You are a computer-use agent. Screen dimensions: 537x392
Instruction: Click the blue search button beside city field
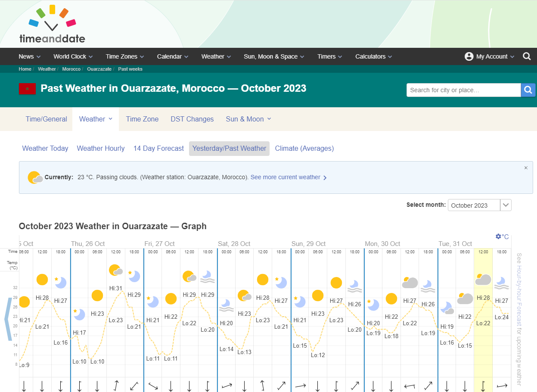528,90
